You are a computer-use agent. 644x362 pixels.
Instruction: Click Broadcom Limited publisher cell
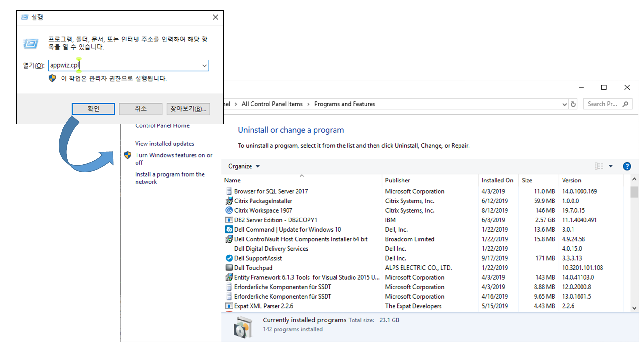coord(410,239)
